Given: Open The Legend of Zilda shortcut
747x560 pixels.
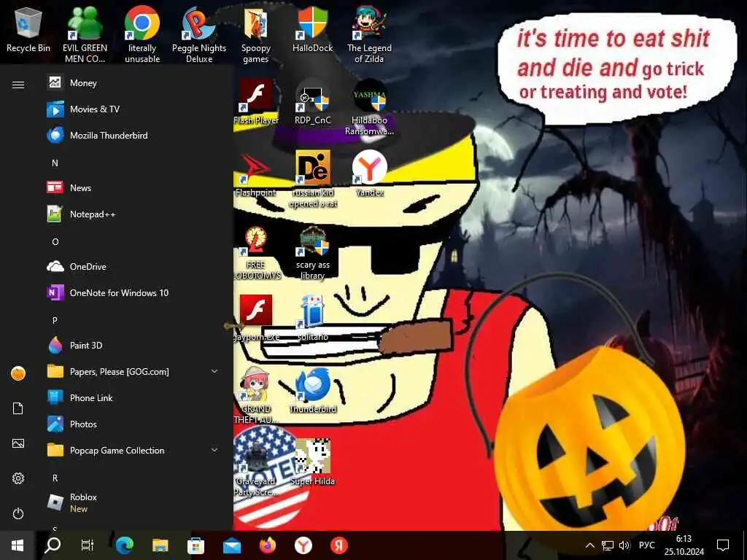Looking at the screenshot, I should tap(369, 35).
